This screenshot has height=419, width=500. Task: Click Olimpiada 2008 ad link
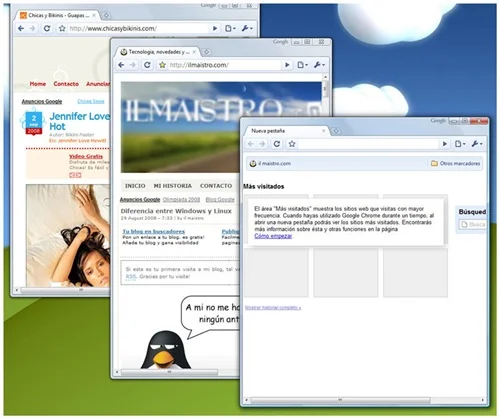[x=181, y=200]
